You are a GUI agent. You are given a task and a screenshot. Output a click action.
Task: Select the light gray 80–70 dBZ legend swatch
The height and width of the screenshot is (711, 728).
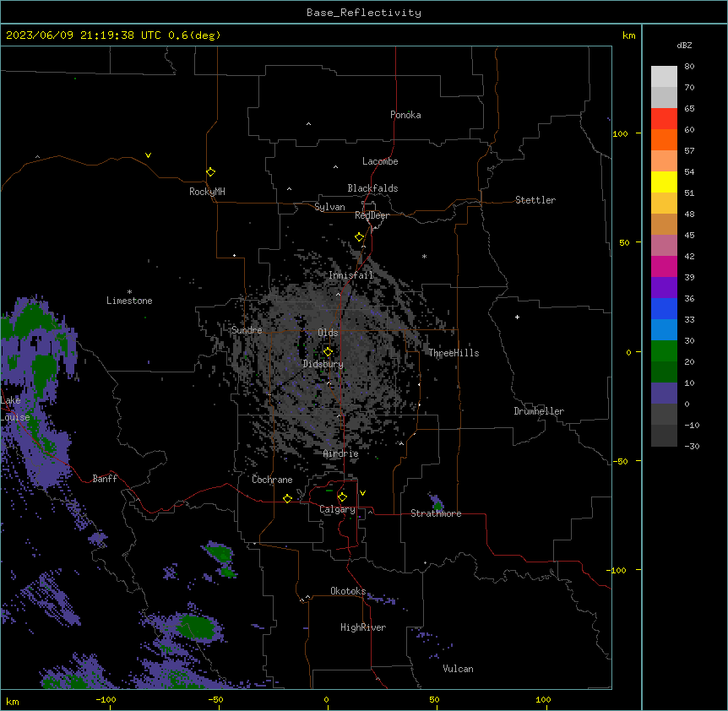664,76
